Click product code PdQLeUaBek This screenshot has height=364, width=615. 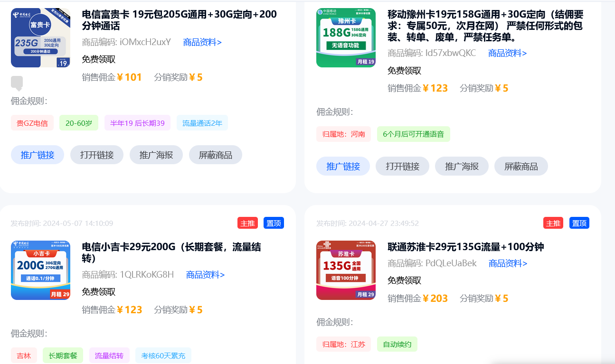451,263
